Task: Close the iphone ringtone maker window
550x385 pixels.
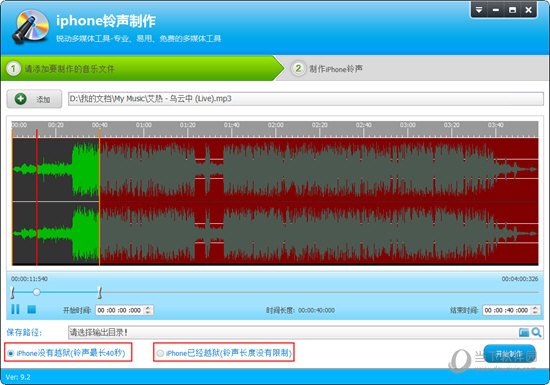Action: point(529,10)
